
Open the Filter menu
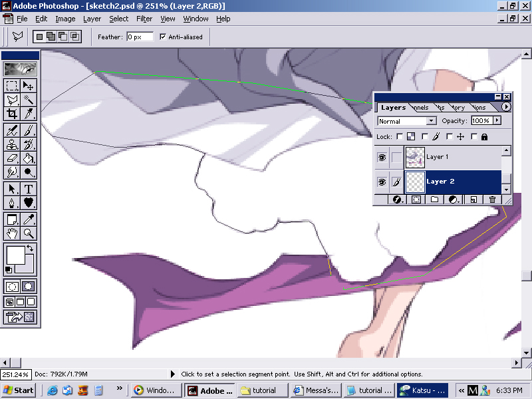tap(144, 19)
